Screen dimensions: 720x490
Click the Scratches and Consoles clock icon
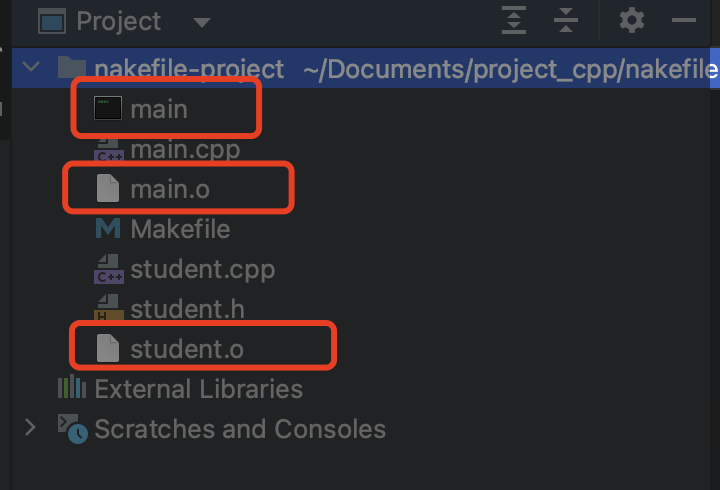pos(73,428)
